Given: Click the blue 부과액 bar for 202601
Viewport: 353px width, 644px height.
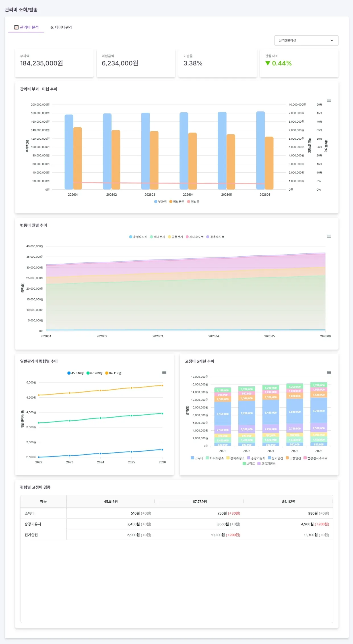Looking at the screenshot, I should 69,152.
